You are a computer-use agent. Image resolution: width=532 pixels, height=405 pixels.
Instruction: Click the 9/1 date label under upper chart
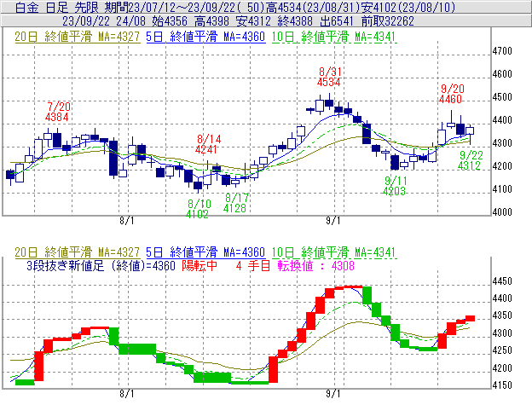pyautogui.click(x=332, y=221)
